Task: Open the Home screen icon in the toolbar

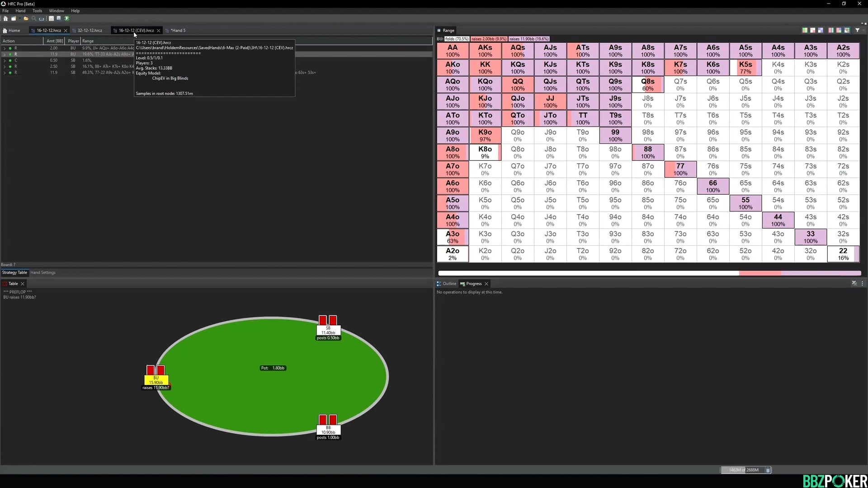Action: point(5,19)
